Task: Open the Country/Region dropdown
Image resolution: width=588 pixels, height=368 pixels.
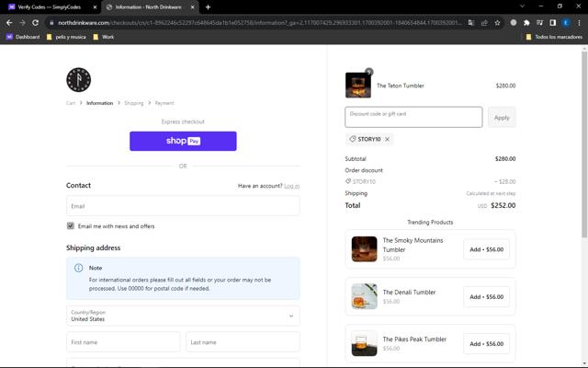Action: pyautogui.click(x=183, y=316)
